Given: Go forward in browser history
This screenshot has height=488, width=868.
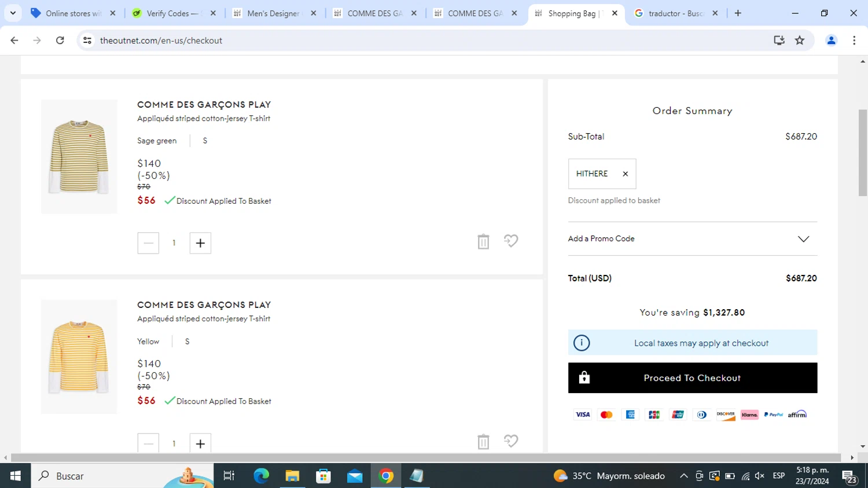Looking at the screenshot, I should (37, 41).
